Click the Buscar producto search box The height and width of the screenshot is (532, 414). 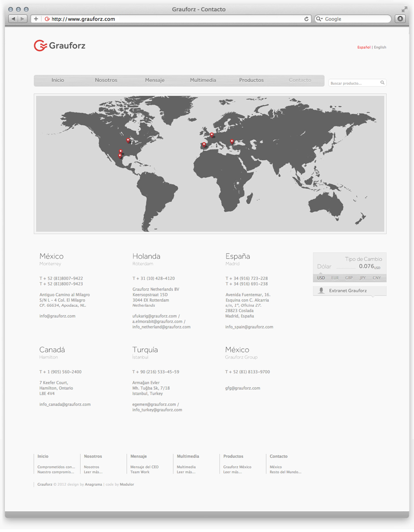tap(358, 83)
